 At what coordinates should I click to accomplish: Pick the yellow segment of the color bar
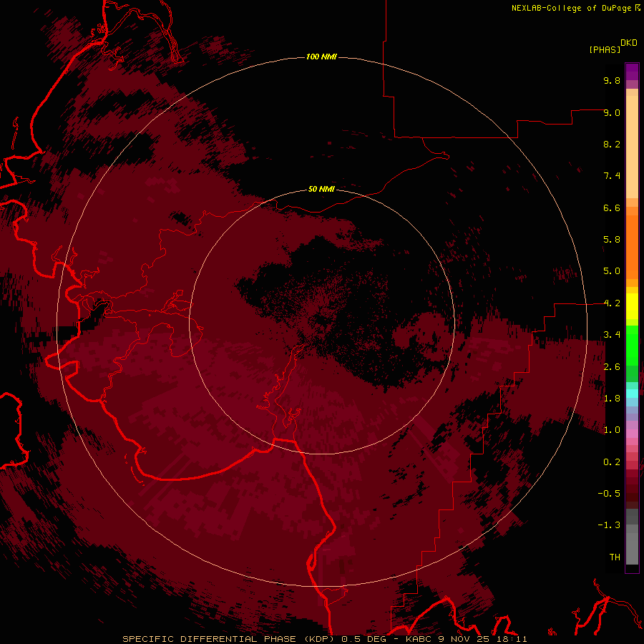pyautogui.click(x=632, y=306)
